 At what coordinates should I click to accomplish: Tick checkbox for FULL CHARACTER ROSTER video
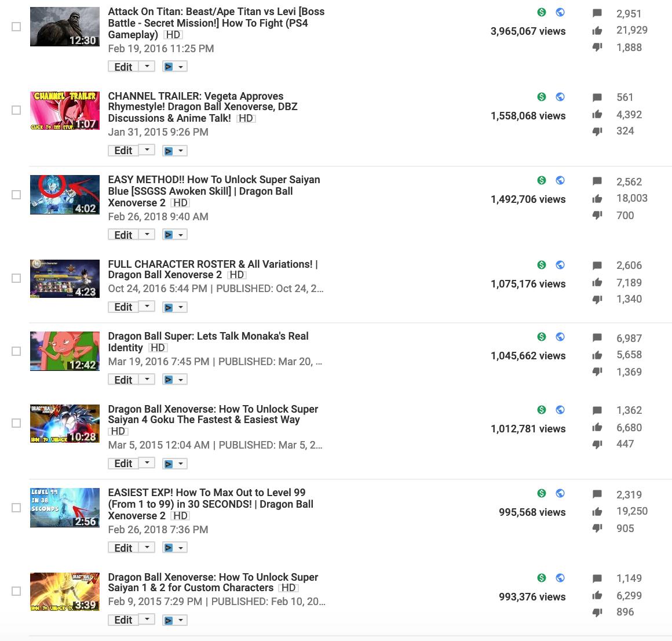point(16,278)
